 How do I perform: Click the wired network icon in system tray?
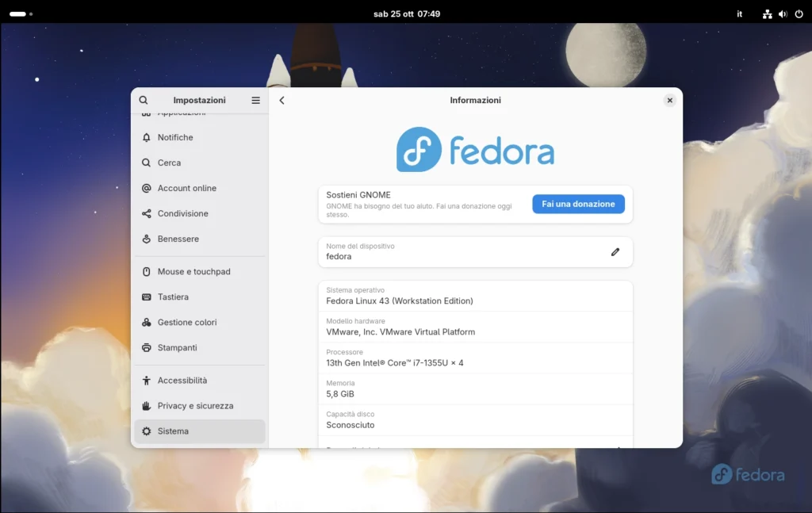(767, 13)
